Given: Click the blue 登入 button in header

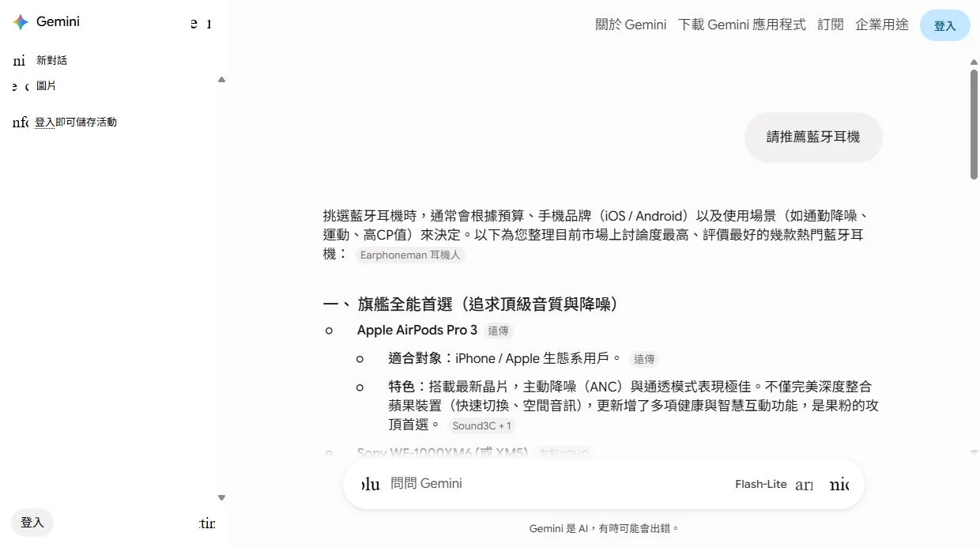Looking at the screenshot, I should [x=945, y=25].
